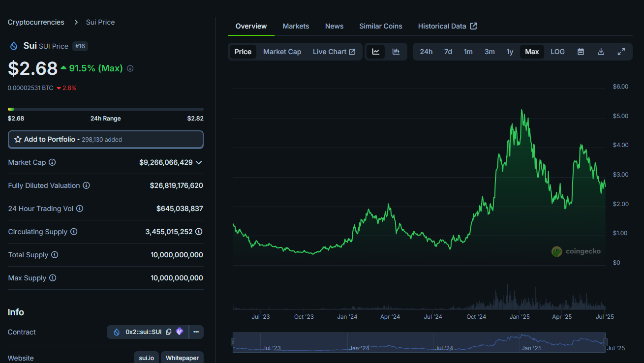Click external link icon on Live Chart

352,52
